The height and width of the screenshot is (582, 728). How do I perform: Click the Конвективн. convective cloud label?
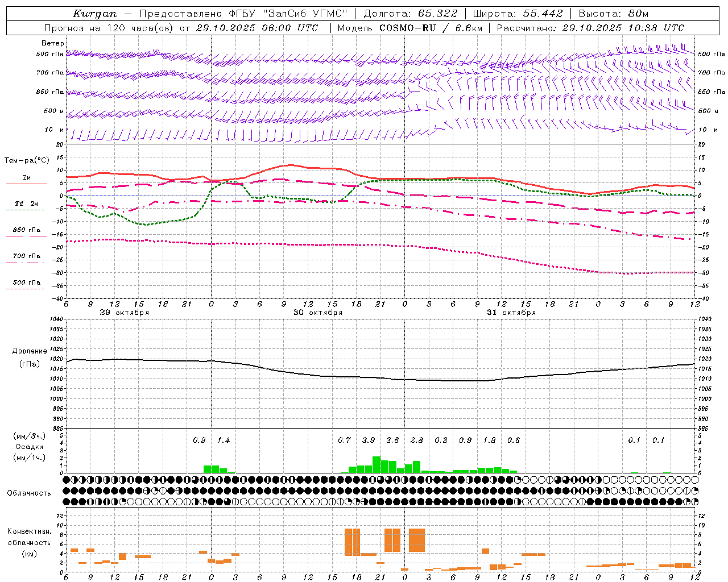point(29,531)
